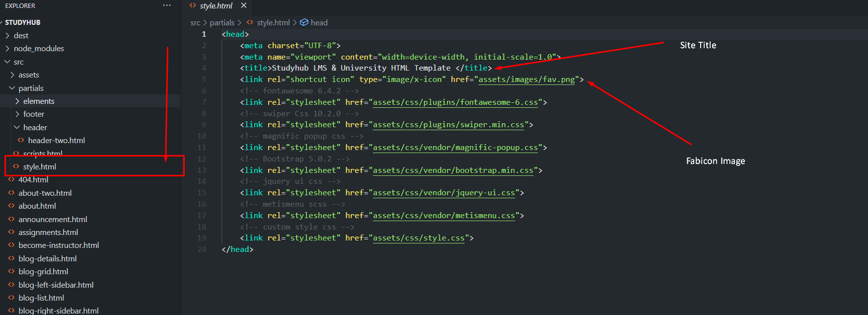Follow the assets/css/style.css href link
The image size is (868, 315).
pos(418,238)
